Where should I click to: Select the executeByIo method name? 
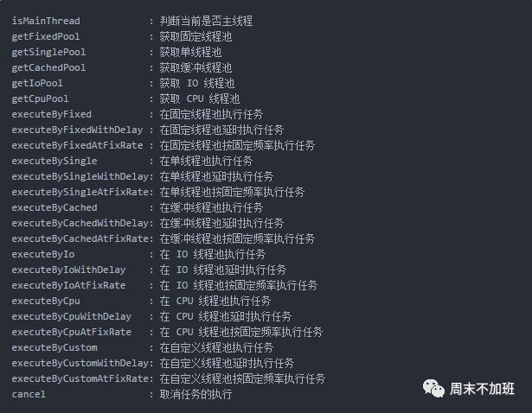tap(42, 254)
